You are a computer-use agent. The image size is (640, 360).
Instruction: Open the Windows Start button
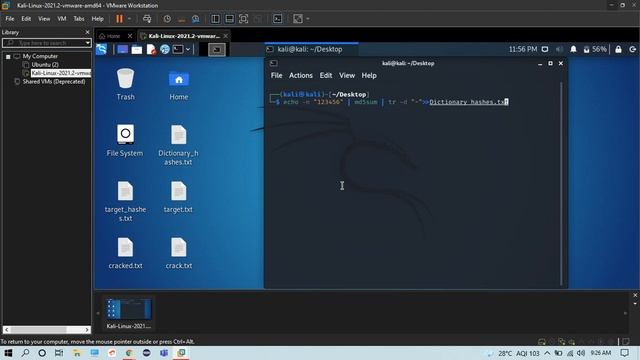click(x=8, y=353)
